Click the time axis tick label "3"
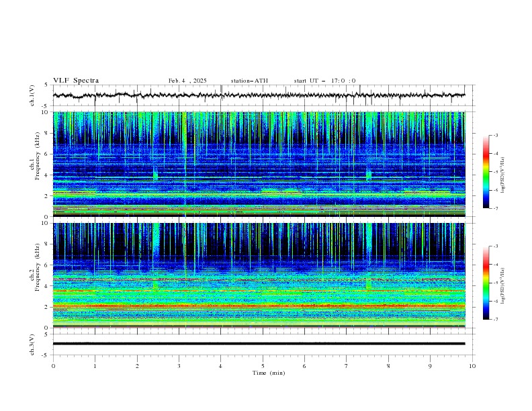 (x=179, y=366)
